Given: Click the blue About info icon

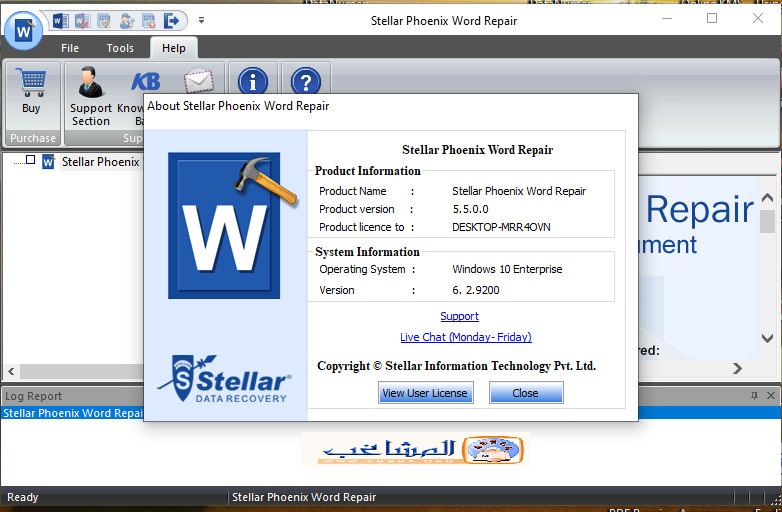Looking at the screenshot, I should [x=253, y=81].
